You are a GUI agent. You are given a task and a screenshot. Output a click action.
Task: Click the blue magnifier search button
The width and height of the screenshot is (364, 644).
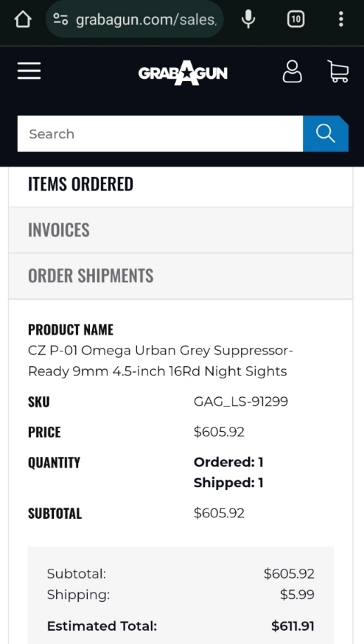click(326, 134)
